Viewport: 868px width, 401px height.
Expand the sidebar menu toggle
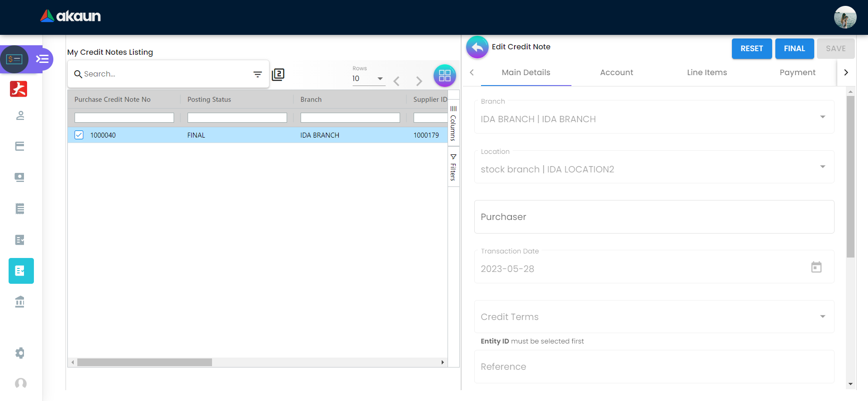42,59
